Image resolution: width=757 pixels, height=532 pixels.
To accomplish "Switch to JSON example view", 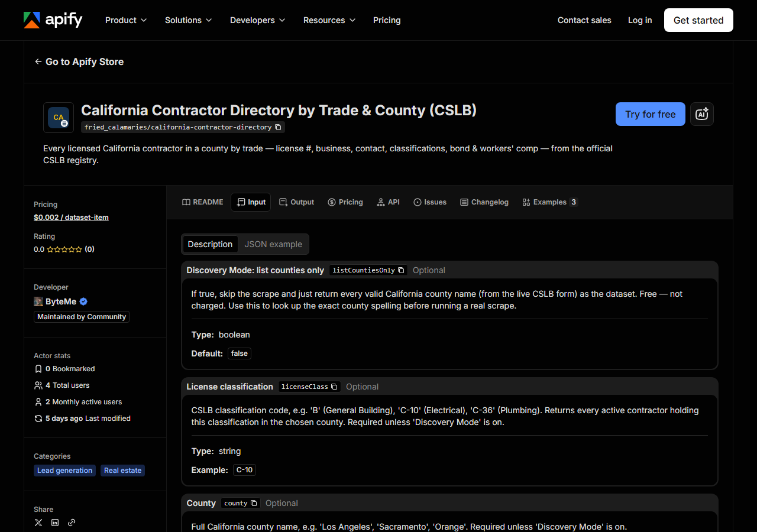I will point(273,244).
